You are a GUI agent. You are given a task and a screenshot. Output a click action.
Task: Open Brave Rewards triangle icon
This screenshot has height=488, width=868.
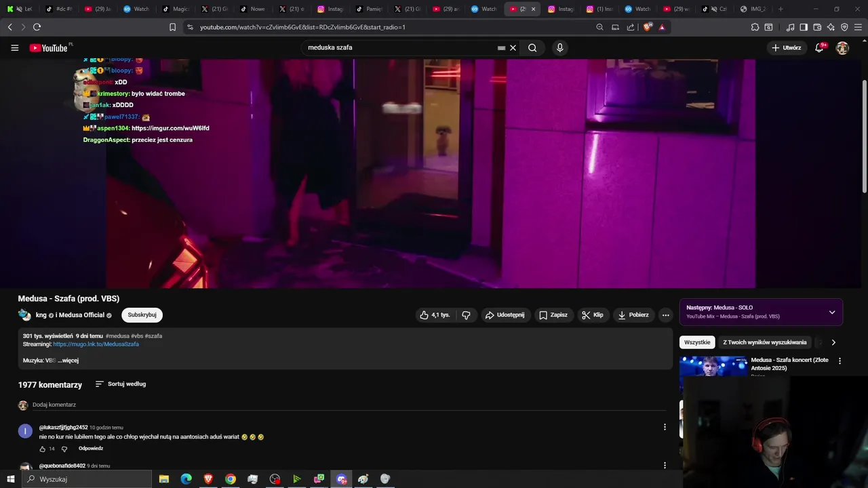(x=662, y=27)
